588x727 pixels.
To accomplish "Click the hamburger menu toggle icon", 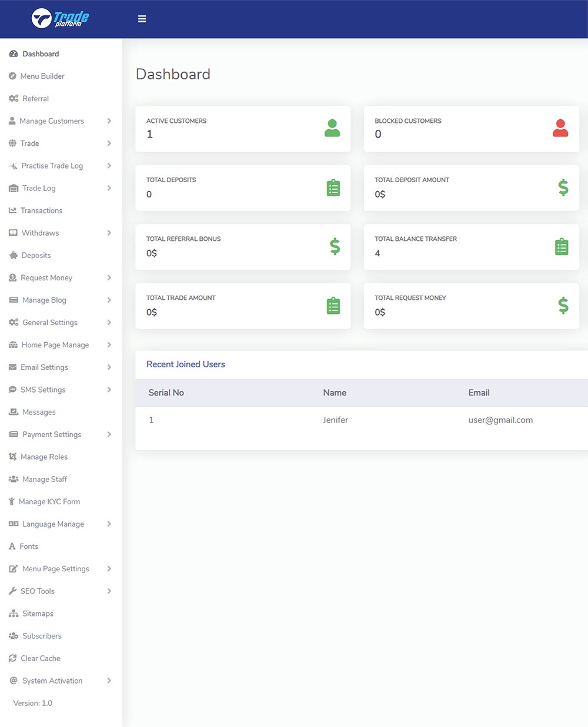I will 142,19.
